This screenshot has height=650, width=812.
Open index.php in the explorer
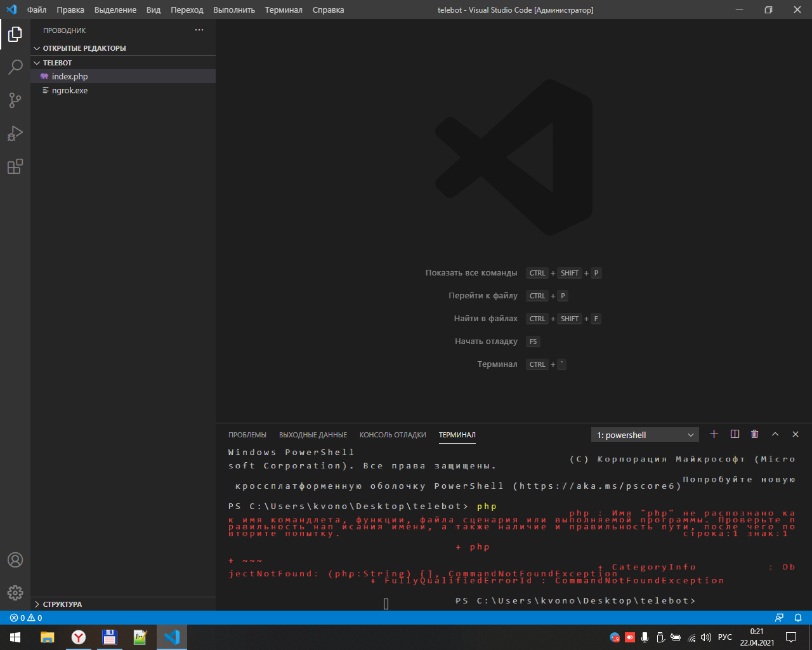coord(123,76)
